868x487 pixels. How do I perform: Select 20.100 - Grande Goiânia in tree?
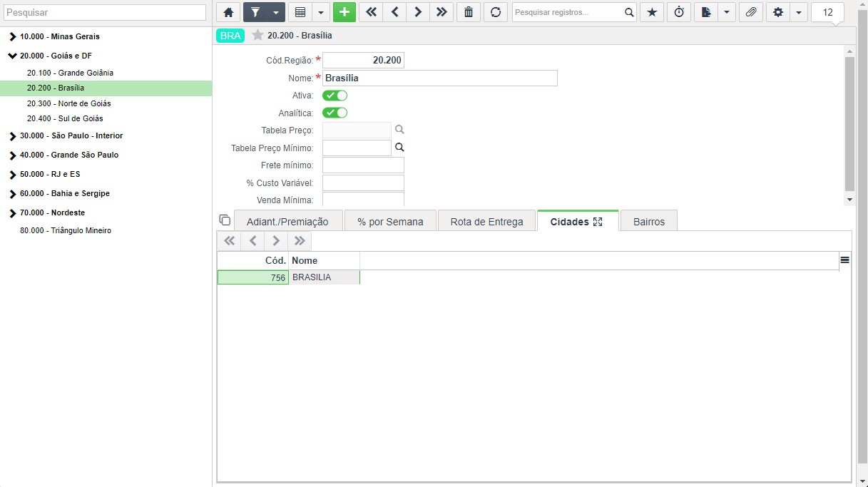click(70, 73)
